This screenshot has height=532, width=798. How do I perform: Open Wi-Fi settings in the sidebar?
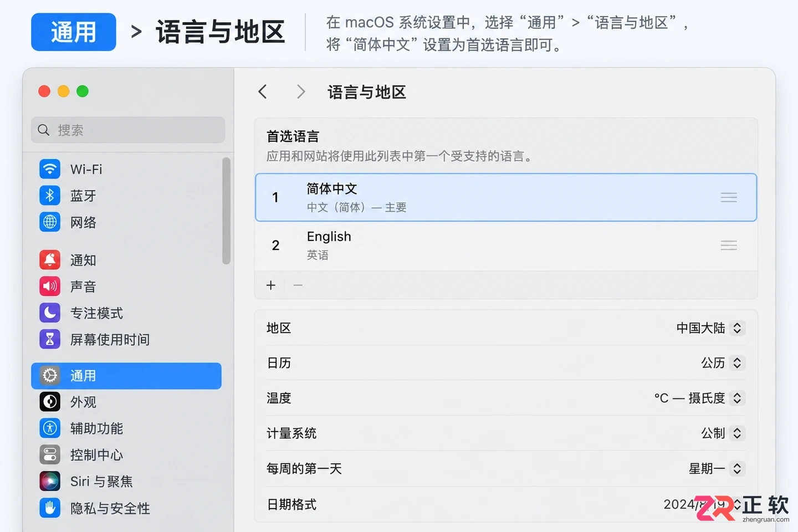pyautogui.click(x=126, y=169)
